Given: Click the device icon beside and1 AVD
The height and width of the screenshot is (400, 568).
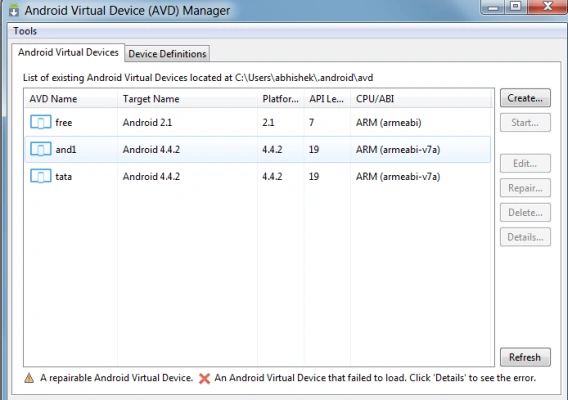Looking at the screenshot, I should pyautogui.click(x=41, y=149).
